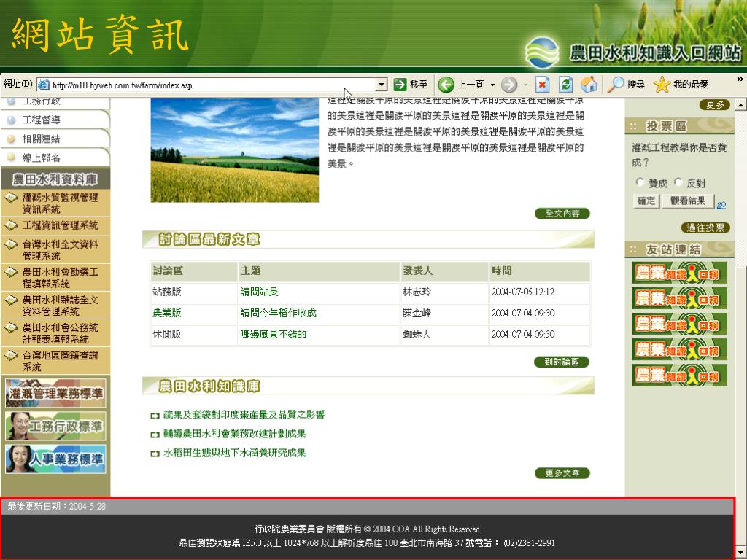The image size is (747, 560).
Task: Click the 農田水利知識入口網站 globe logo
Action: pyautogui.click(x=542, y=52)
